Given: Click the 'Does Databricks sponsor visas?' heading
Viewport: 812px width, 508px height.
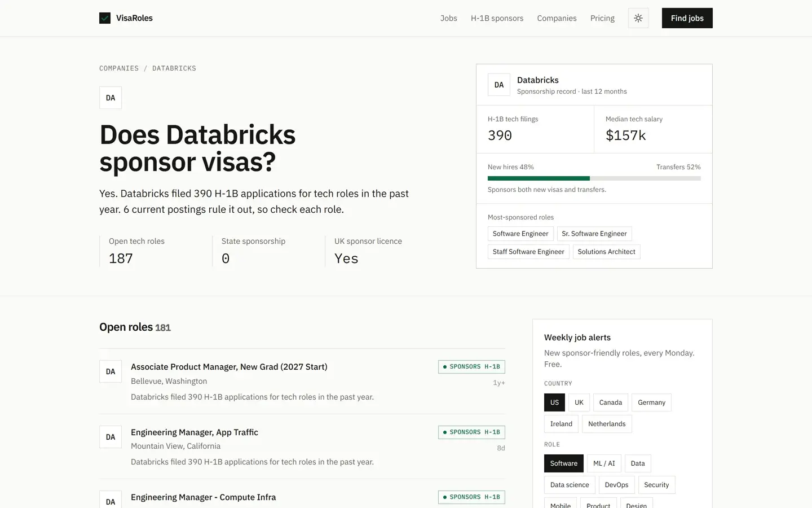Looking at the screenshot, I should tap(197, 148).
